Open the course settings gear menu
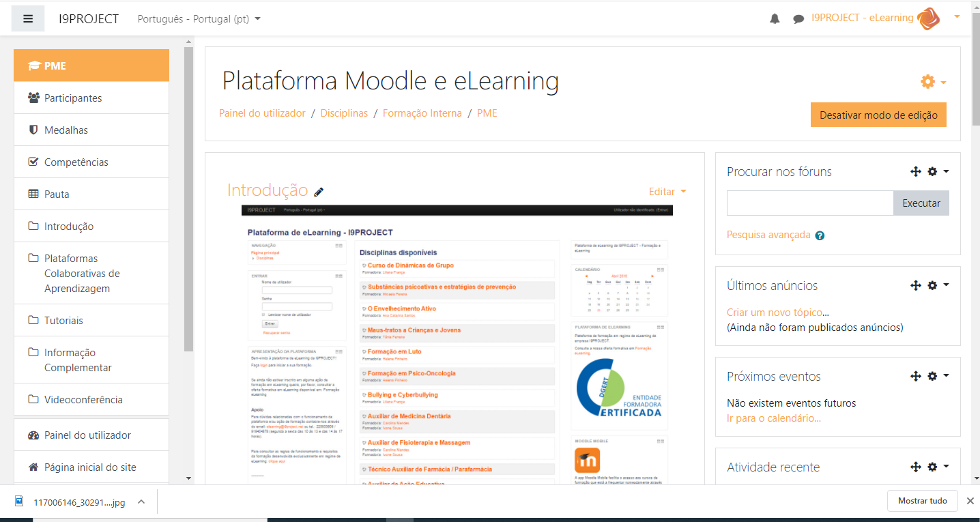 (x=927, y=82)
